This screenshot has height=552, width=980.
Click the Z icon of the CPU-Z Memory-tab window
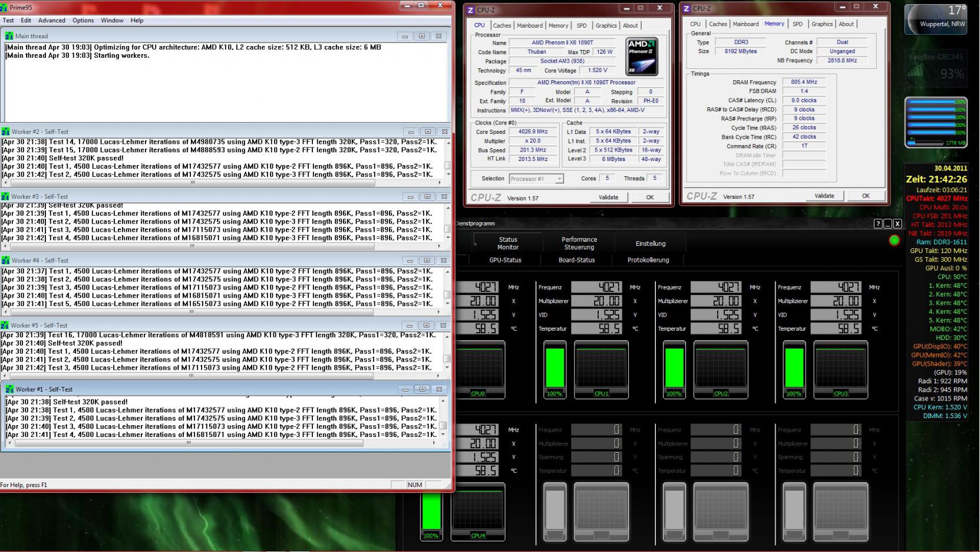[687, 8]
